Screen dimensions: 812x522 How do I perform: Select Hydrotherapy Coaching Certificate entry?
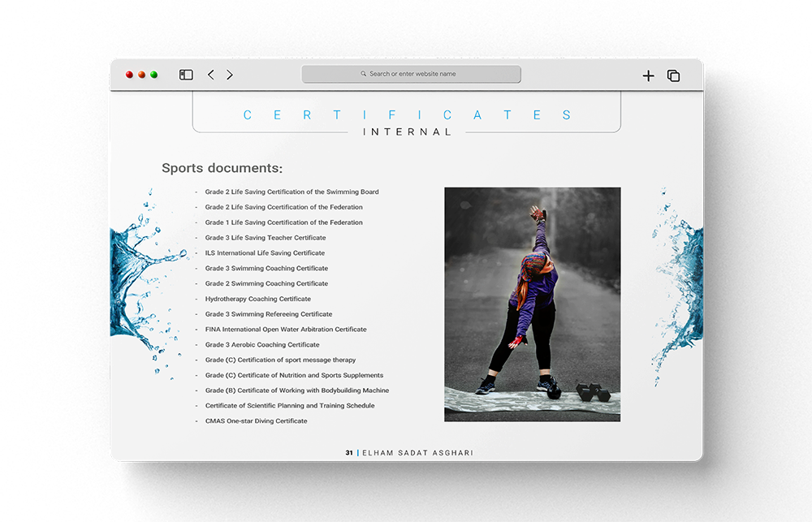(257, 299)
